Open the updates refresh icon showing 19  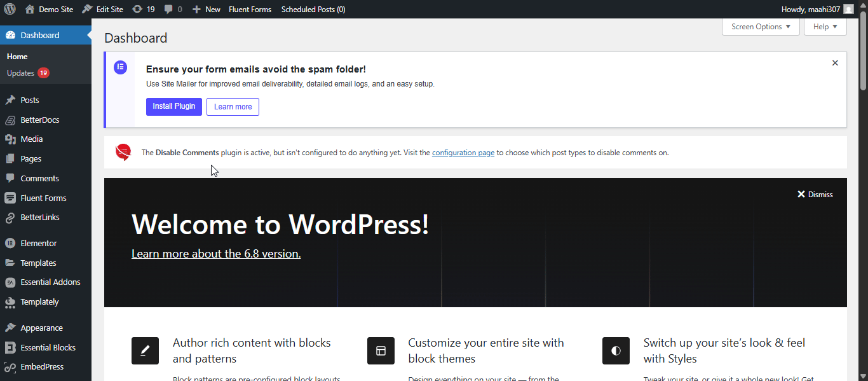click(x=137, y=10)
